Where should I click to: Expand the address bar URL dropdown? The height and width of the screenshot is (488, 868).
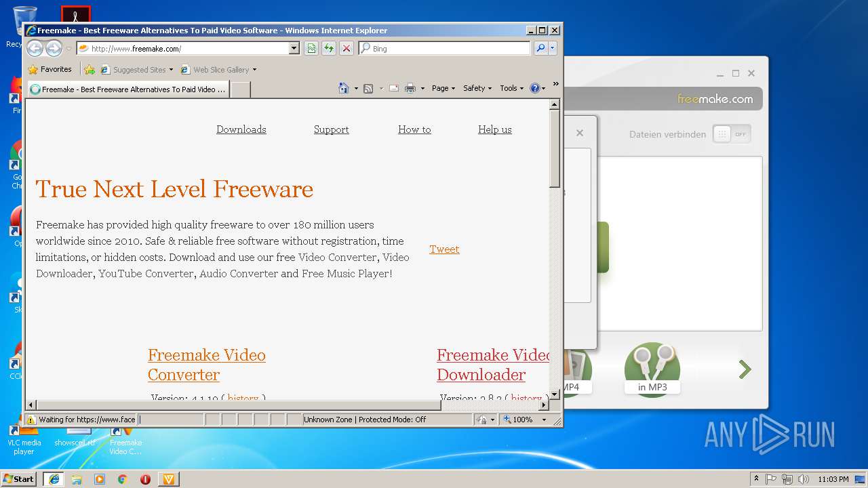[x=294, y=48]
